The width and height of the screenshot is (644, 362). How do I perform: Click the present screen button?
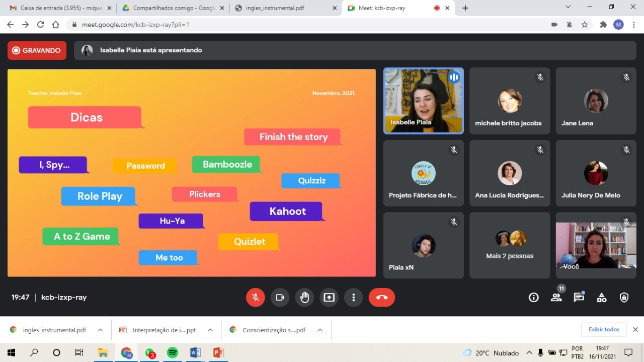coord(329,298)
